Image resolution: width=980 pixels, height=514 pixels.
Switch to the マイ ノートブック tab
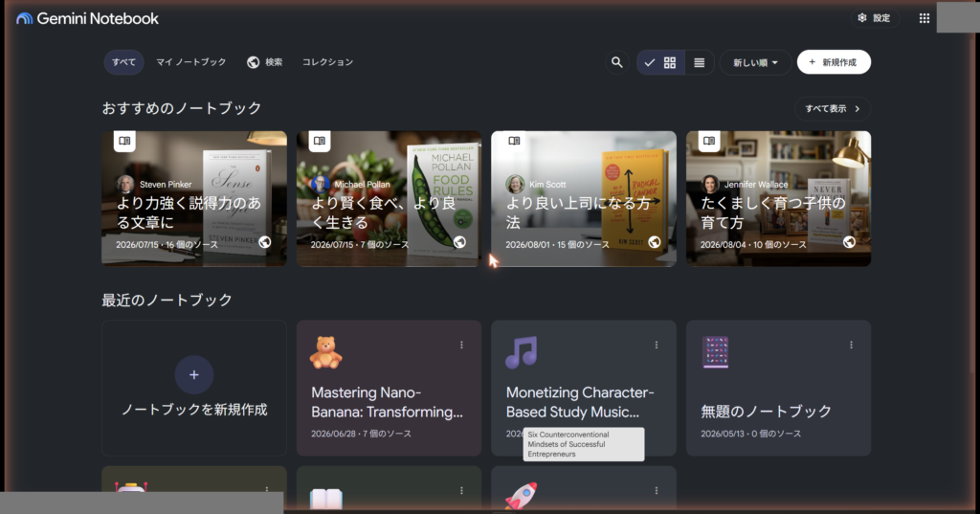coord(190,62)
